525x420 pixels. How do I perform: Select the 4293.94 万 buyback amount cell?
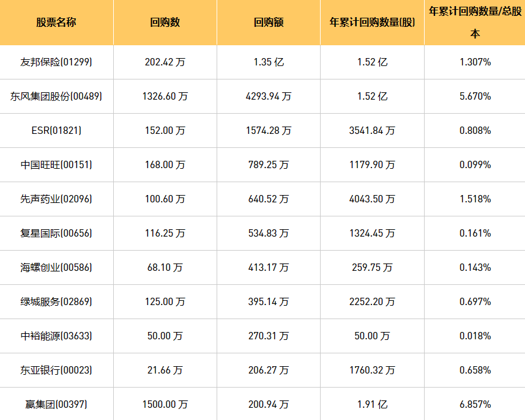click(269, 96)
